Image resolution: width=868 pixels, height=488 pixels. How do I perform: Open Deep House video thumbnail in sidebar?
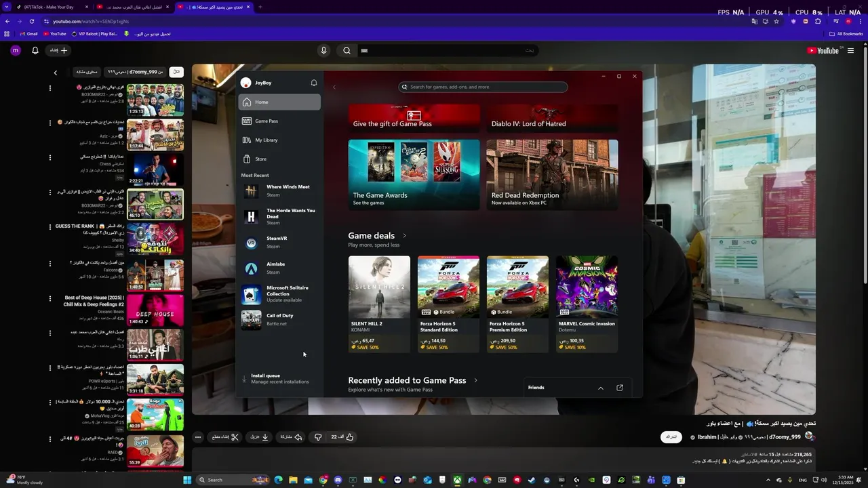(155, 310)
